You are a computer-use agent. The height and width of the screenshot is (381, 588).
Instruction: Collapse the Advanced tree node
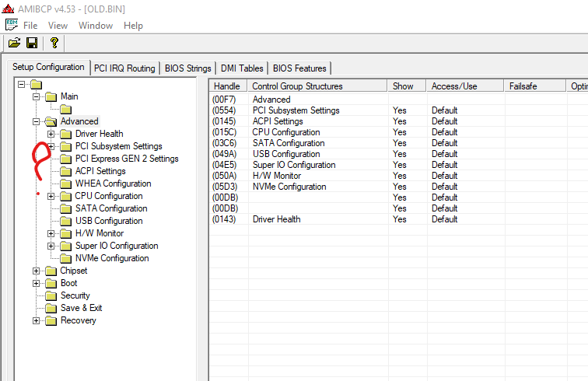[x=36, y=121]
